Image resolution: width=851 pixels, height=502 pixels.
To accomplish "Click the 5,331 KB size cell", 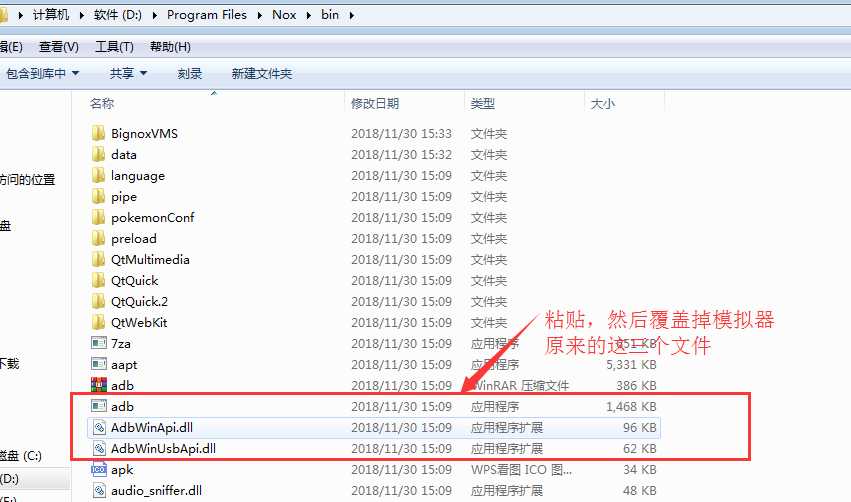I will (x=631, y=364).
